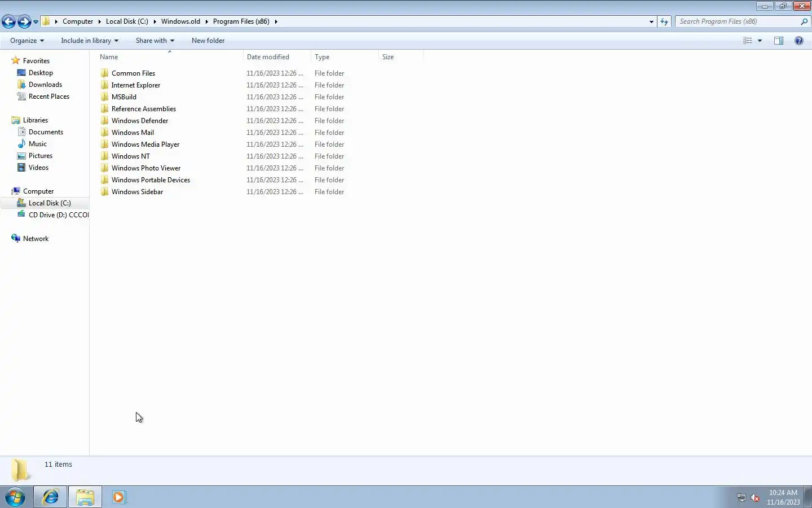Open the Organize menu
Viewport: 812px width, 508px height.
pyautogui.click(x=27, y=41)
